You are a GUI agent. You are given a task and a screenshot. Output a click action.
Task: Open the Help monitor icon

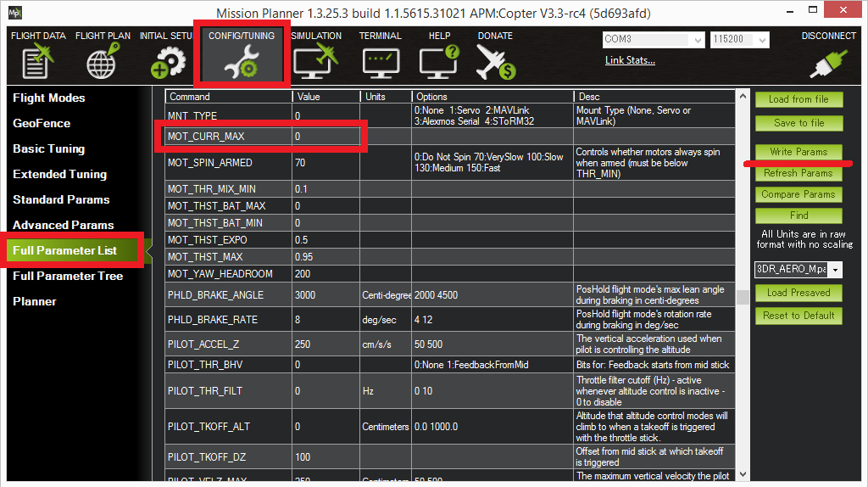coord(439,62)
